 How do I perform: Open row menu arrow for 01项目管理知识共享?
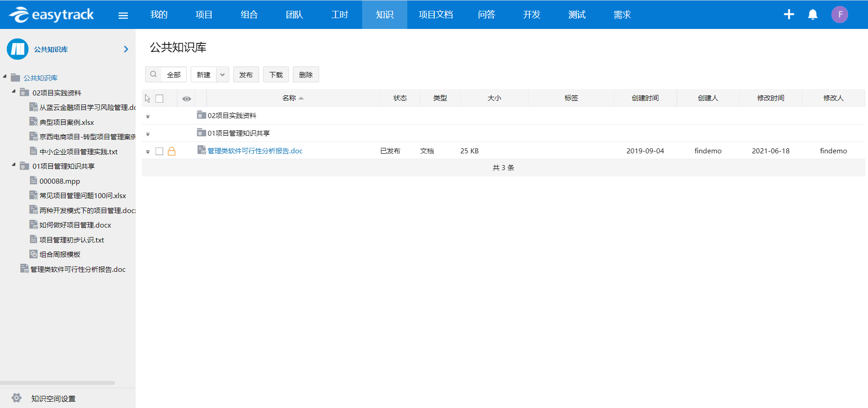click(x=148, y=134)
